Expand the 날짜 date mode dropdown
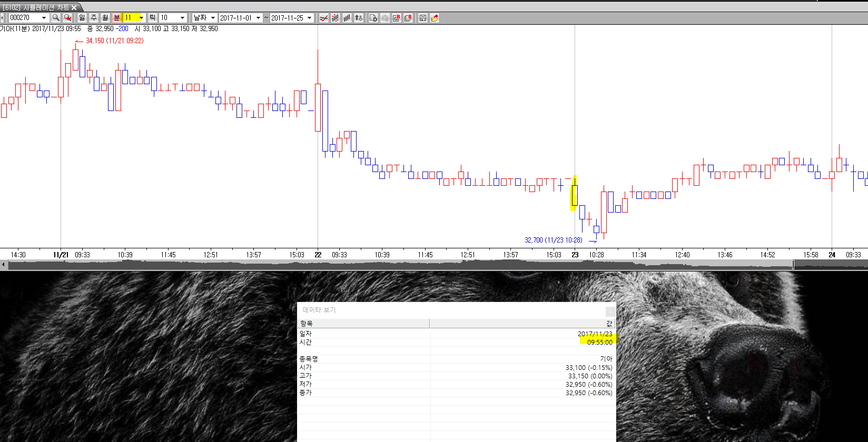This screenshot has width=868, height=442. pyautogui.click(x=213, y=18)
